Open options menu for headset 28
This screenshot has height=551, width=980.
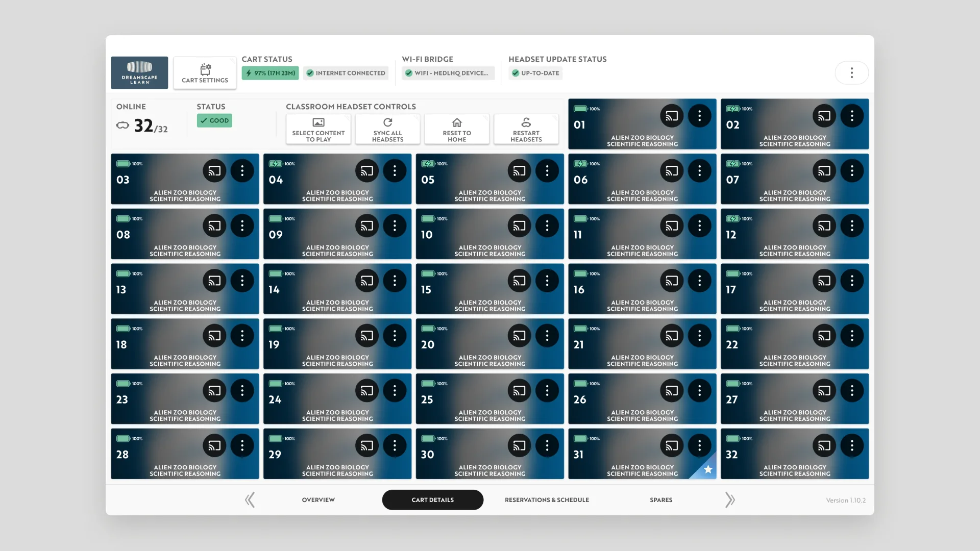point(242,446)
